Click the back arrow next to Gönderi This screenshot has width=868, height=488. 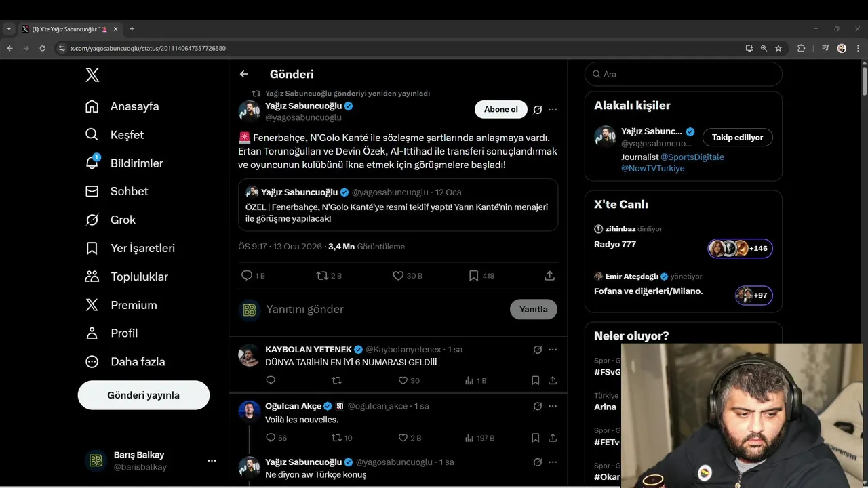(x=244, y=74)
